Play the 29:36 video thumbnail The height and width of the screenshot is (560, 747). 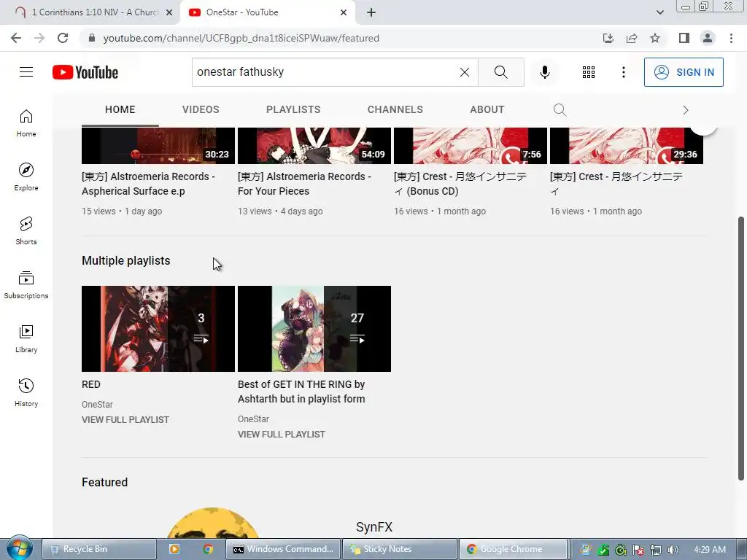click(x=627, y=146)
